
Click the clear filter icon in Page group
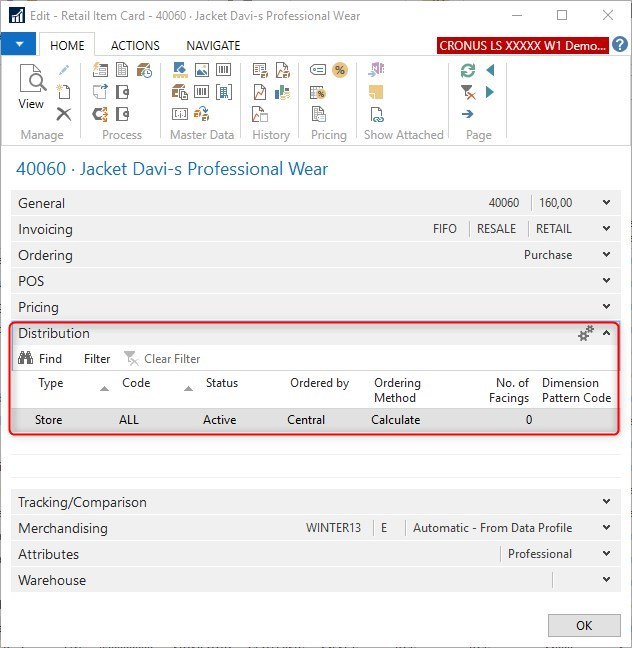[468, 92]
